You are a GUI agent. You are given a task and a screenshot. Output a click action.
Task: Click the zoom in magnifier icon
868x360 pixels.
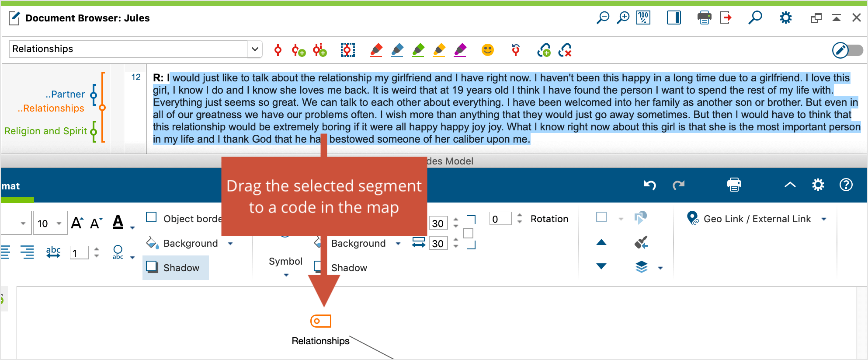point(623,18)
